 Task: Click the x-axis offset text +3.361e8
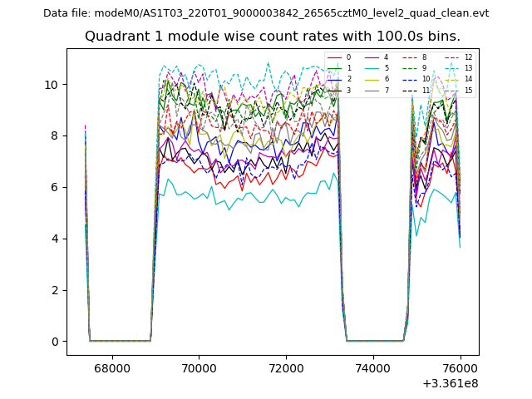452,383
